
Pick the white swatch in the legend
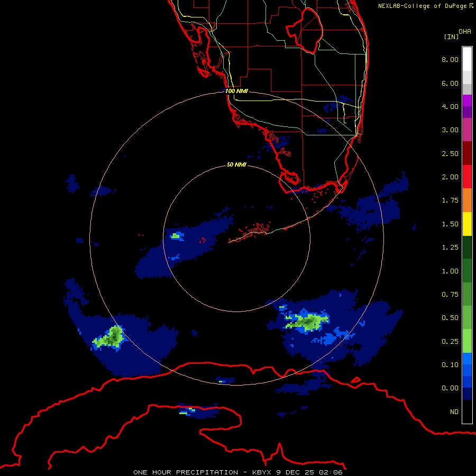tap(467, 59)
